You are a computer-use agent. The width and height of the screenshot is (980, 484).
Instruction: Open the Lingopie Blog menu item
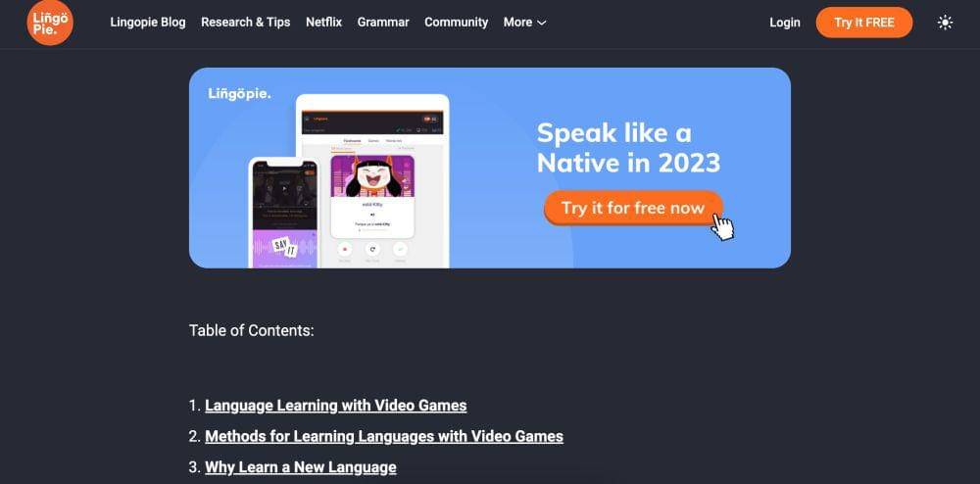148,22
